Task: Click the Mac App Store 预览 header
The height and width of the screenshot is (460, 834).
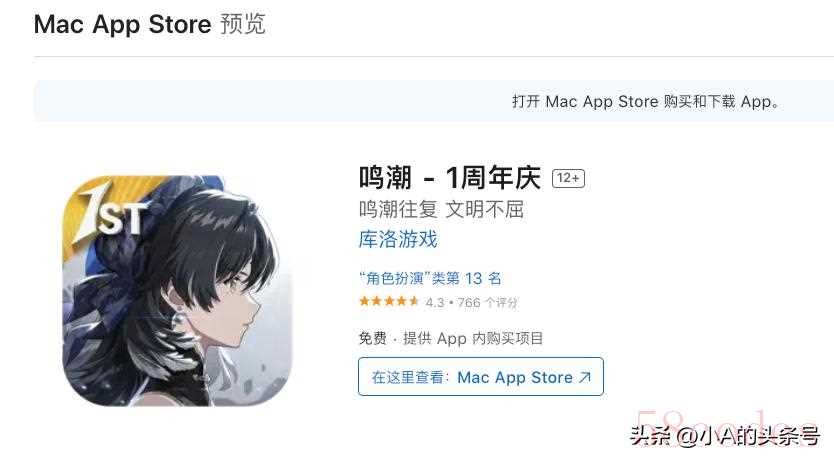Action: [x=149, y=24]
